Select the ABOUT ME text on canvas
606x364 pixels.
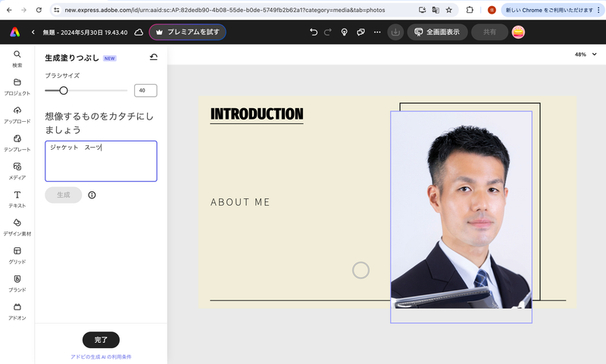coord(240,202)
